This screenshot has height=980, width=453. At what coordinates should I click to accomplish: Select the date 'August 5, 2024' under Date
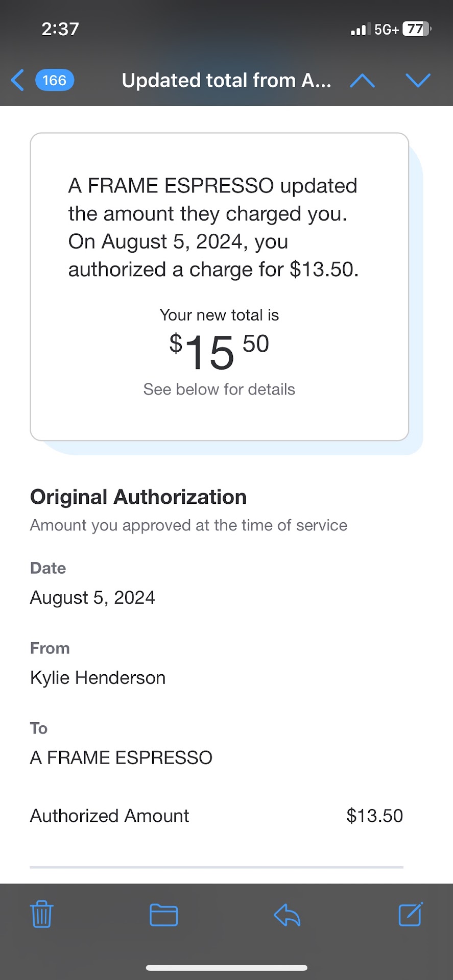tap(92, 597)
